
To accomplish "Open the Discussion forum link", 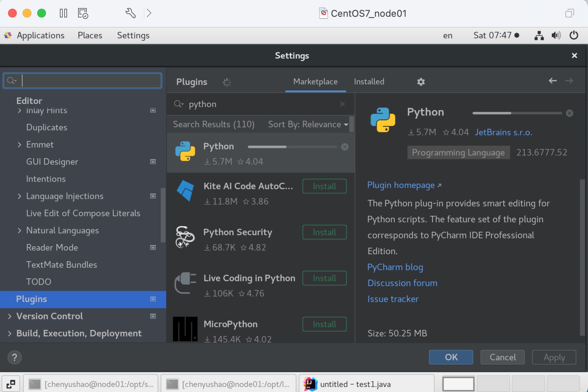I will point(402,283).
